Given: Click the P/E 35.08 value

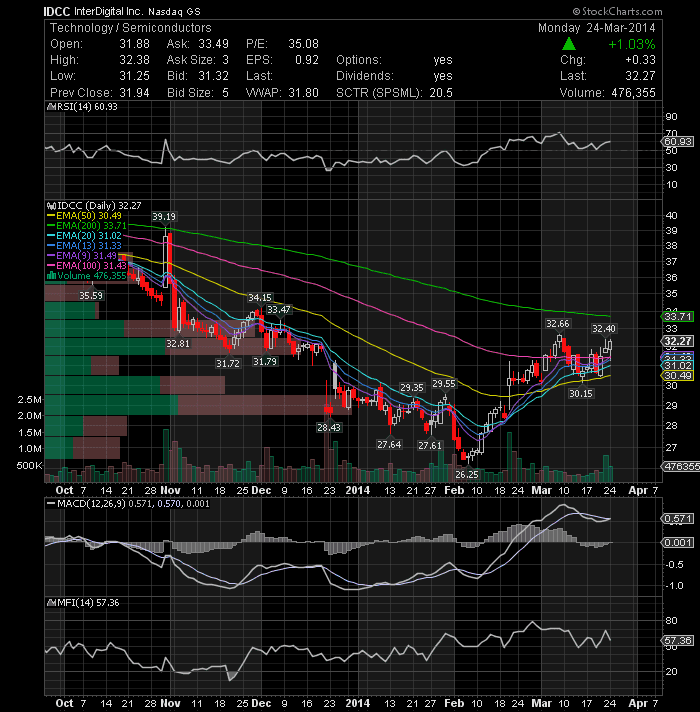Looking at the screenshot, I should [303, 44].
